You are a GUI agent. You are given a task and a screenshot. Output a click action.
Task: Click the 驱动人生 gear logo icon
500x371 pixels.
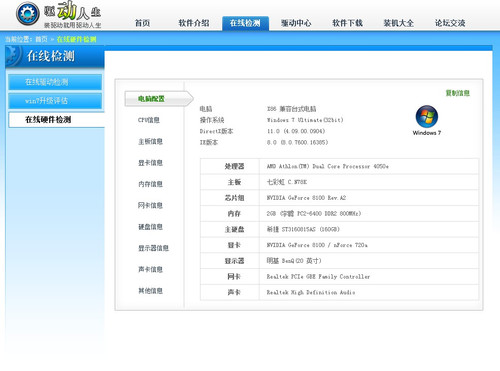pos(28,14)
